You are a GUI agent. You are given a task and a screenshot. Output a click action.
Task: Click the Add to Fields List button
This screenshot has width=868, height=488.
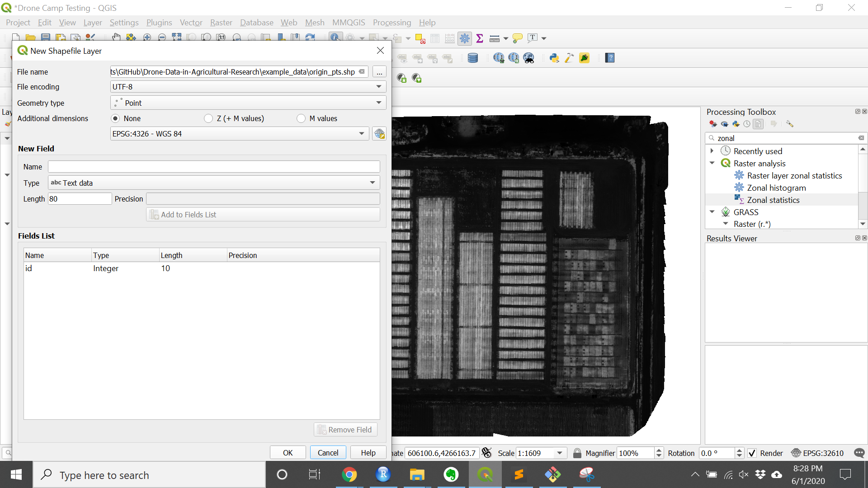tap(183, 214)
